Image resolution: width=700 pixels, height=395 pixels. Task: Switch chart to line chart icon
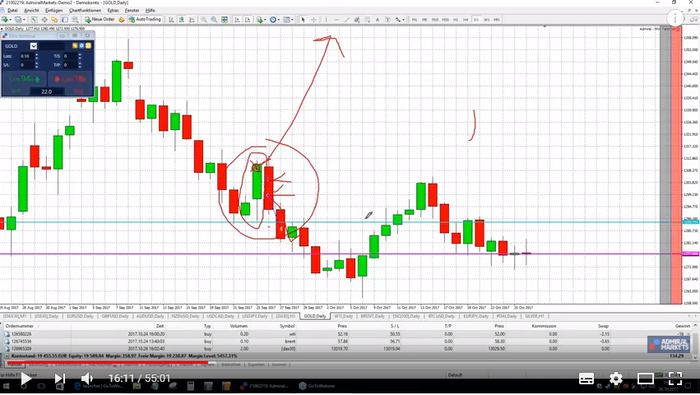[x=192, y=20]
